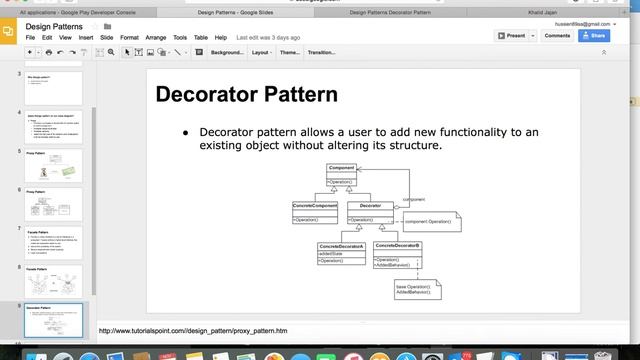Select the Text box tool

pyautogui.click(x=139, y=52)
